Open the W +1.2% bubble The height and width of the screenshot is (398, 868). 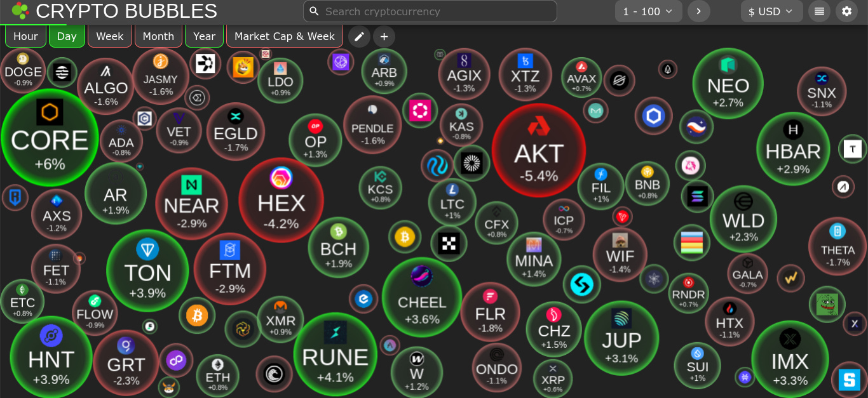pos(416,373)
